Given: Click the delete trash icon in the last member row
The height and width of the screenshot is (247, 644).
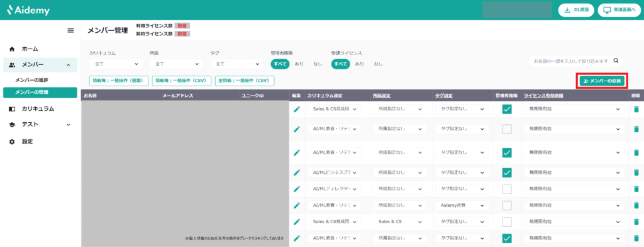Looking at the screenshot, I should 636,238.
